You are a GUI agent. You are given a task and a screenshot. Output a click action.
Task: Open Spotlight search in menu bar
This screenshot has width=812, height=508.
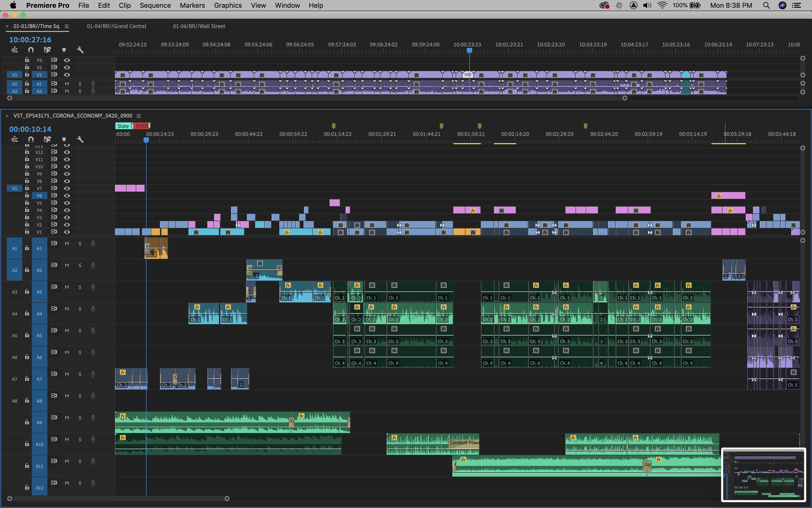click(x=766, y=5)
